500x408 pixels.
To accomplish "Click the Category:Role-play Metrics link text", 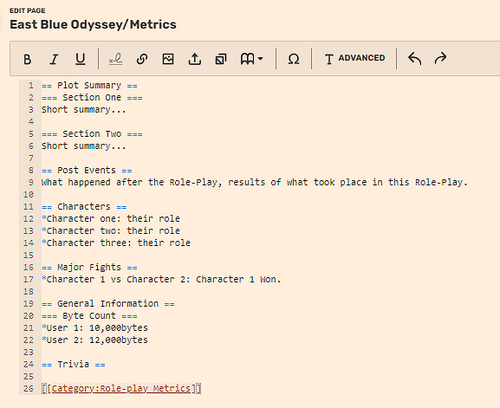I will click(121, 388).
